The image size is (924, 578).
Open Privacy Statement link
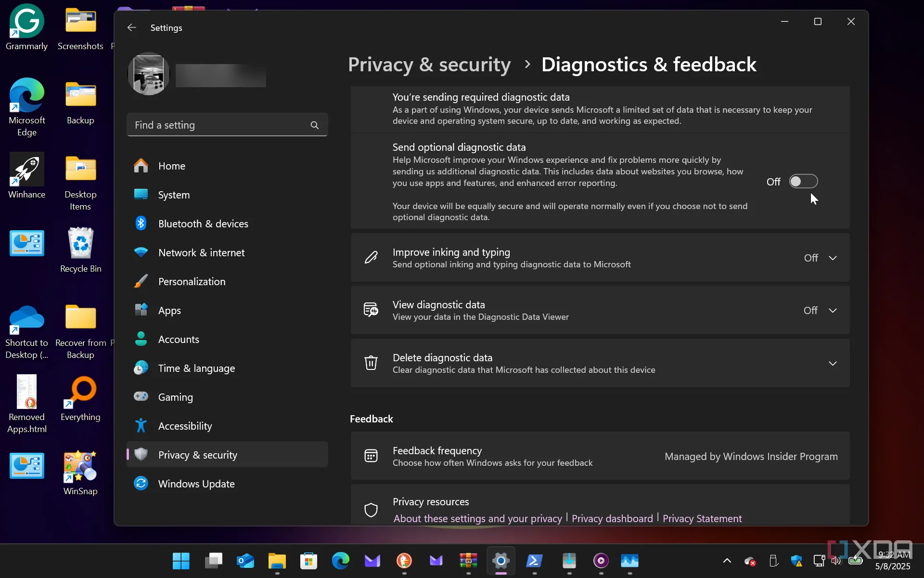tap(702, 519)
